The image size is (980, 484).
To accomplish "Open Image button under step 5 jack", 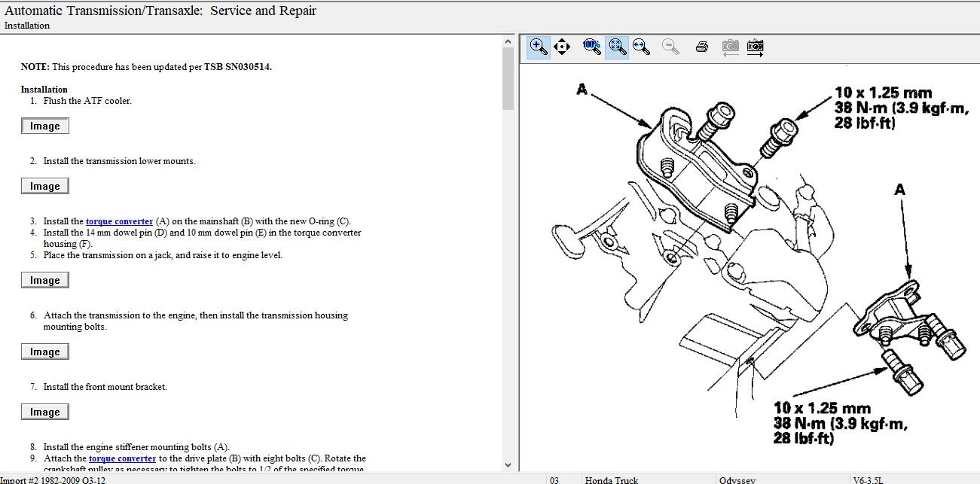I will [x=45, y=280].
